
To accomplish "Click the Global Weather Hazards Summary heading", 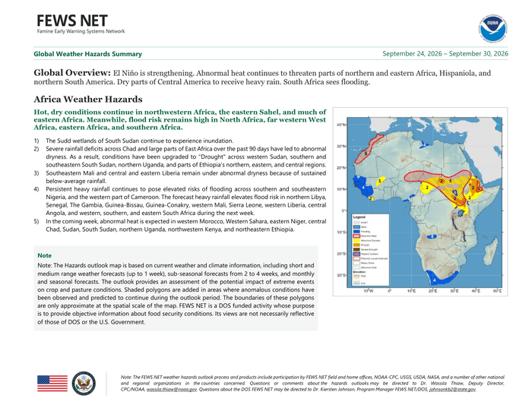I will pyautogui.click(x=87, y=54).
